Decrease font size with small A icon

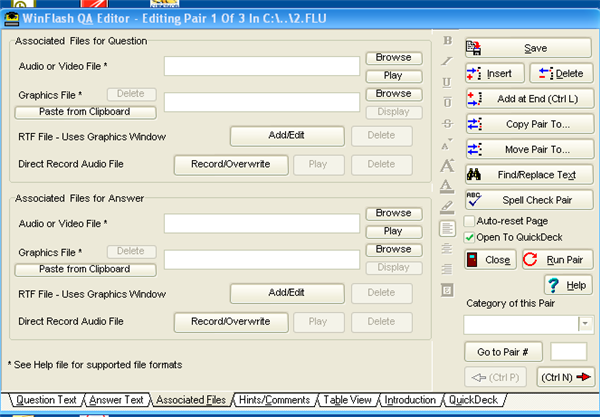pos(447,145)
